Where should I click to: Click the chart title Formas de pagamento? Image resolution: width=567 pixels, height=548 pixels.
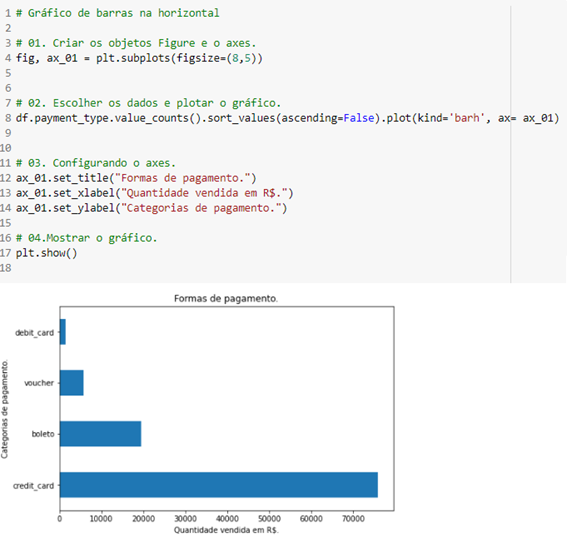(x=226, y=298)
